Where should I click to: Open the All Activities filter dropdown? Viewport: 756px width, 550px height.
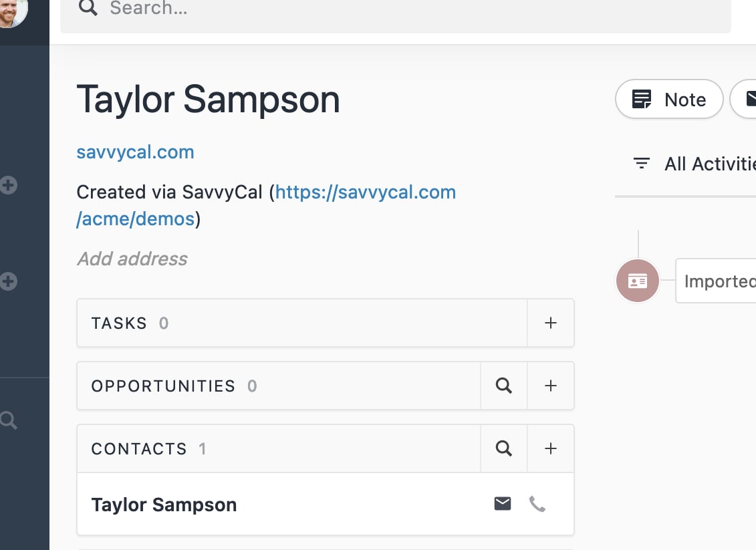[x=695, y=164]
